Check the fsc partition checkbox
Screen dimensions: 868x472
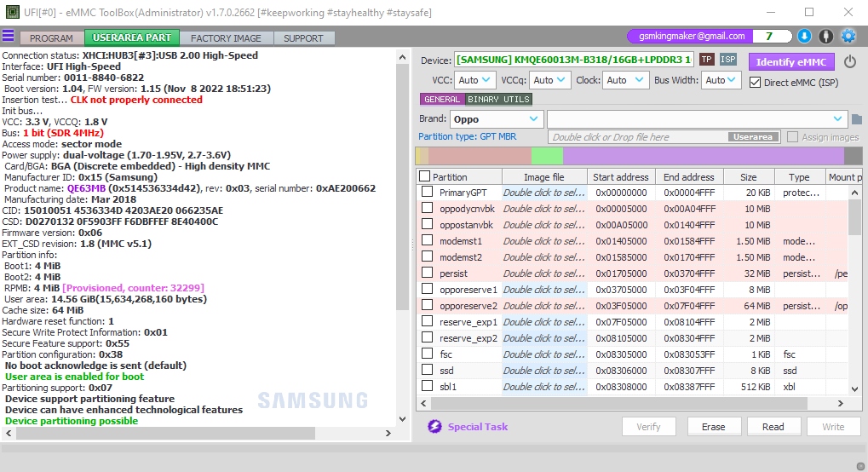(x=427, y=354)
